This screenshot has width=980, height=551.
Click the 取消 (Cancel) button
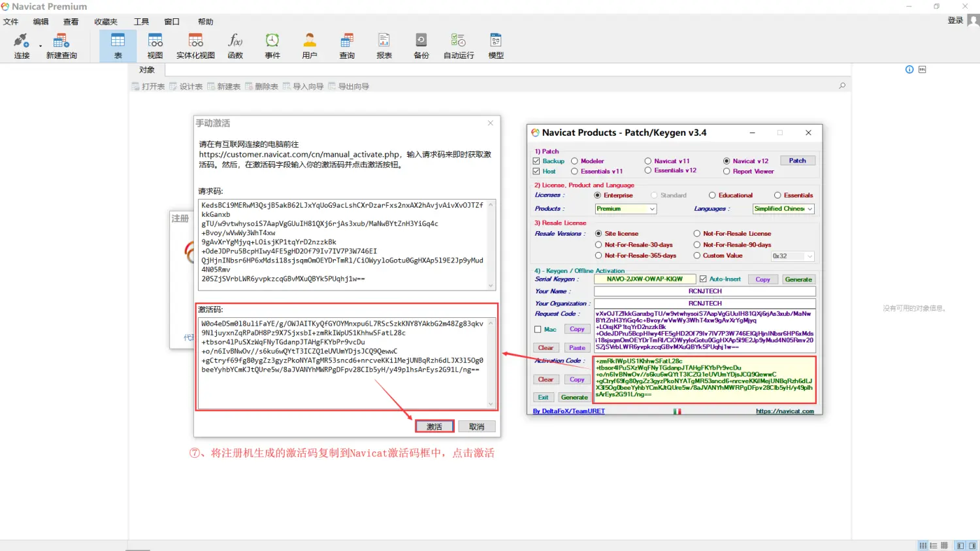[x=477, y=426]
